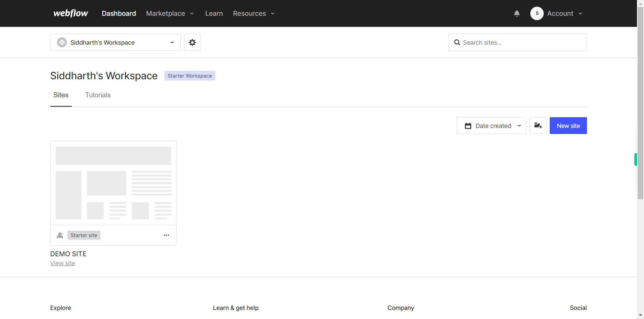Click the green side tab widget
This screenshot has height=319, width=644.
click(636, 159)
